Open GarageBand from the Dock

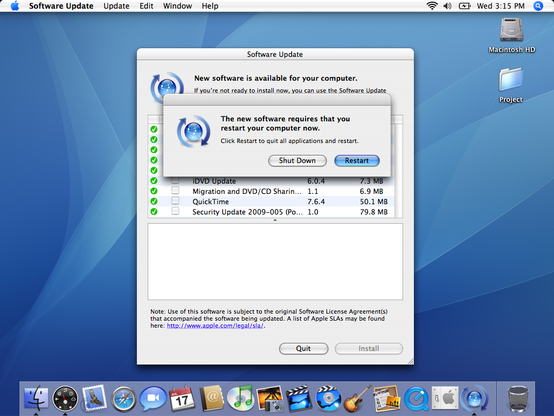tap(357, 399)
